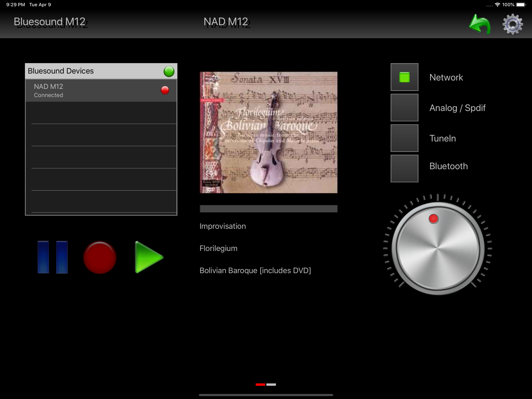532x399 pixels.
Task: Tap the red first page indicator
Action: pyautogui.click(x=260, y=385)
